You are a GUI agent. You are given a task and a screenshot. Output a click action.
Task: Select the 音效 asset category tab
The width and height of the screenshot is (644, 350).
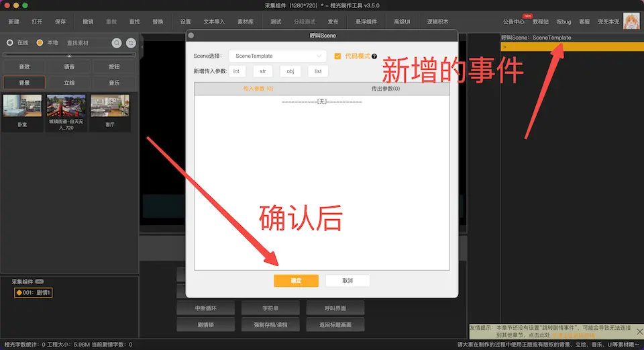24,67
